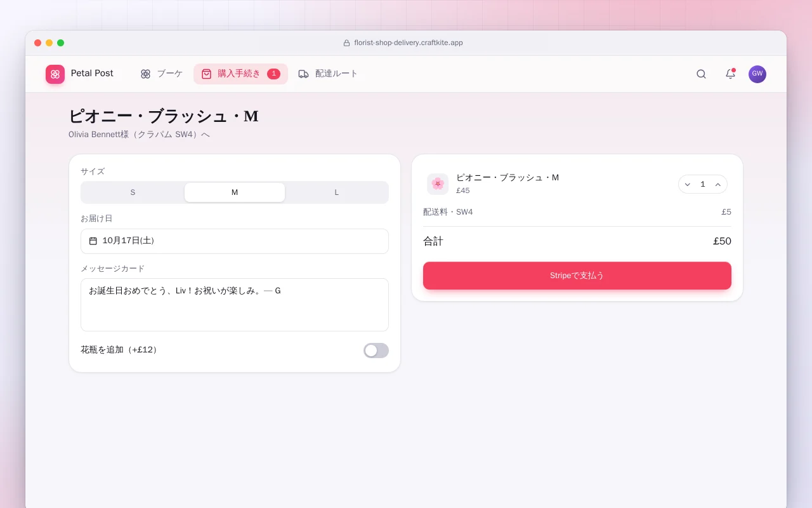The height and width of the screenshot is (508, 812).
Task: Switch to the 配達ルート tab
Action: (x=328, y=74)
